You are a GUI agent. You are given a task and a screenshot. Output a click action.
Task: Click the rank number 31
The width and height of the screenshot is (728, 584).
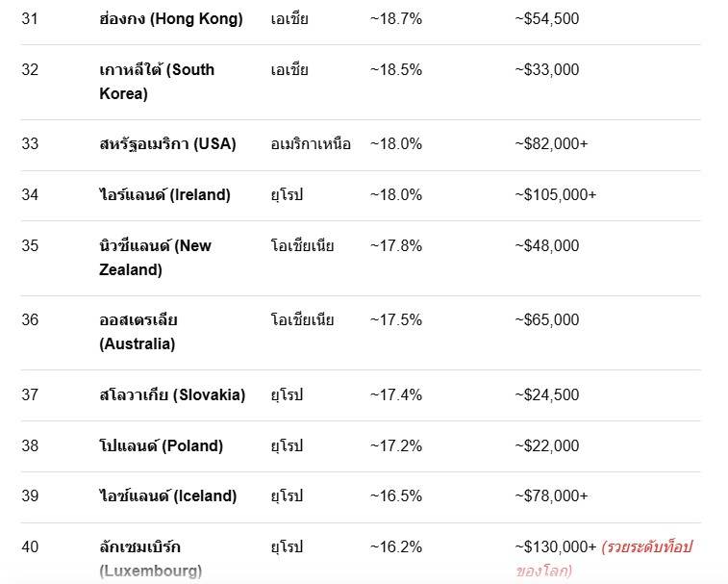30,19
